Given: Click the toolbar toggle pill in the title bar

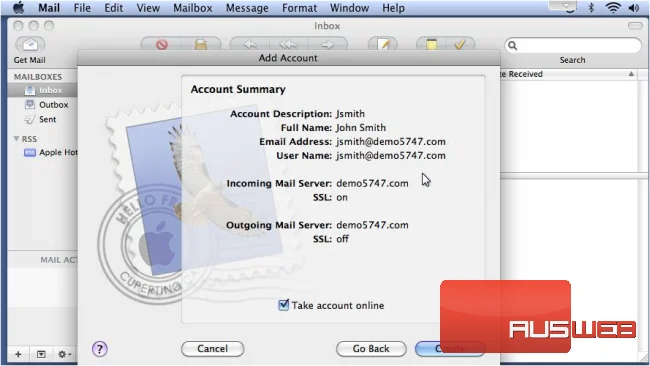Looking at the screenshot, I should (x=635, y=26).
